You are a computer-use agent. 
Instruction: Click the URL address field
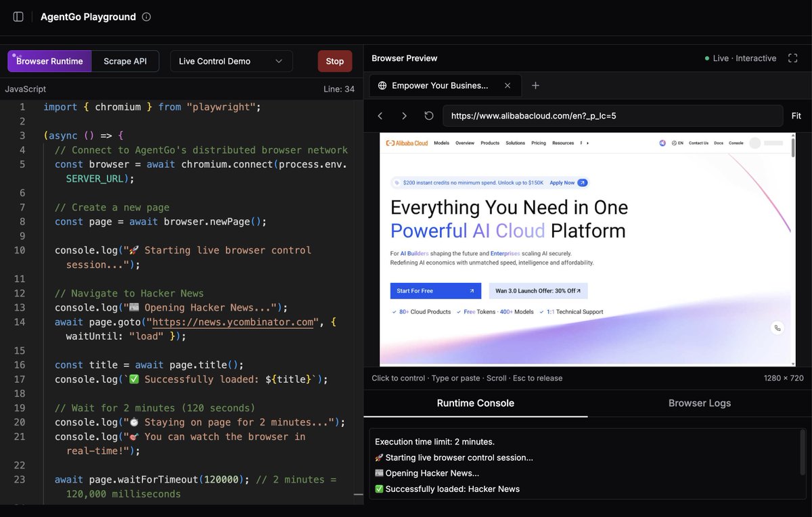(613, 116)
